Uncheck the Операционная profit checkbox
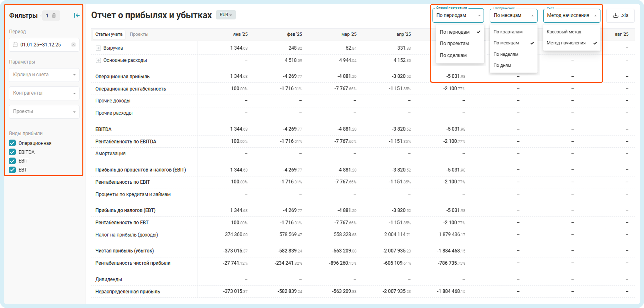 pyautogui.click(x=12, y=143)
